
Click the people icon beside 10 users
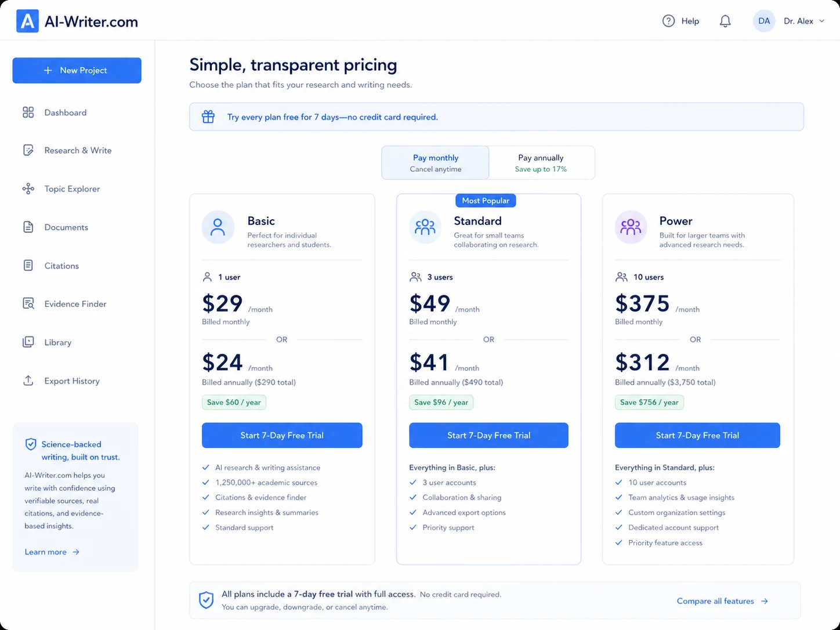tap(621, 277)
